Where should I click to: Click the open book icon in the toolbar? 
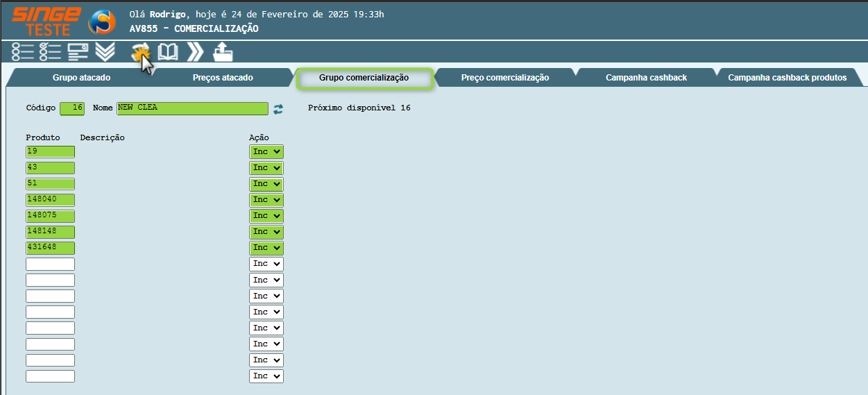tap(168, 52)
